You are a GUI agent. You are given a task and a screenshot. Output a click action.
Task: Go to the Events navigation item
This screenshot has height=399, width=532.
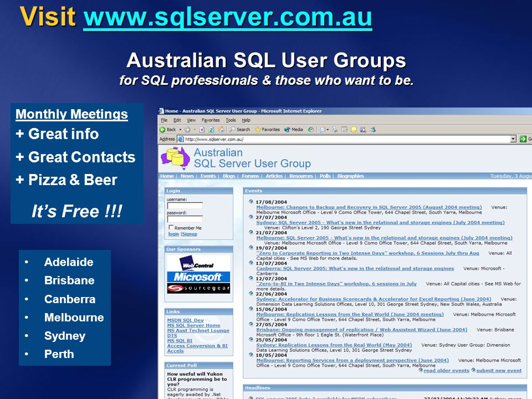point(208,176)
